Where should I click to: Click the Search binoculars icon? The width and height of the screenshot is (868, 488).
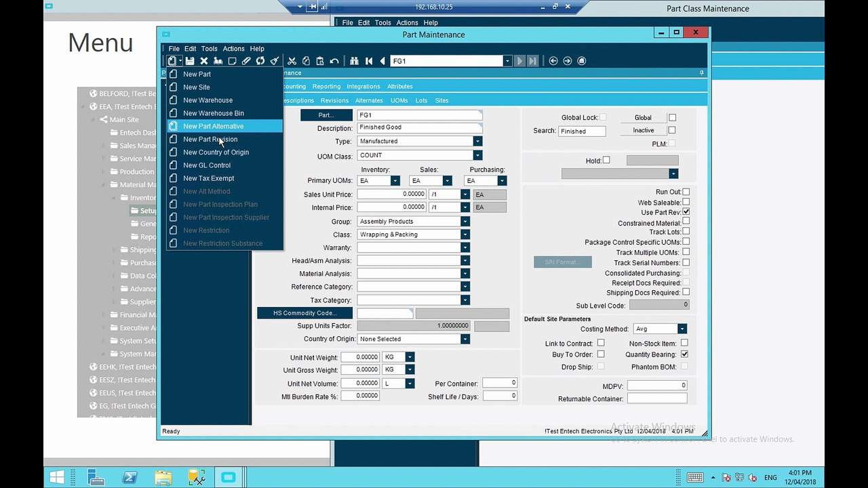[354, 61]
